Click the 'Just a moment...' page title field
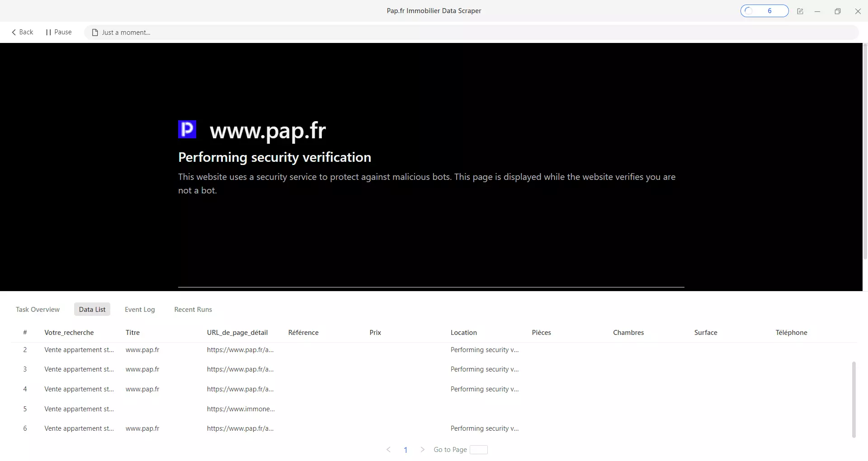 point(471,33)
